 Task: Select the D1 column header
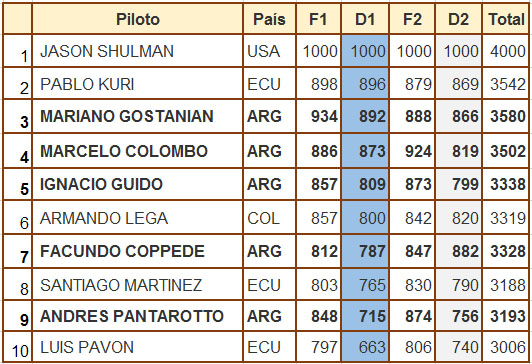(365, 19)
